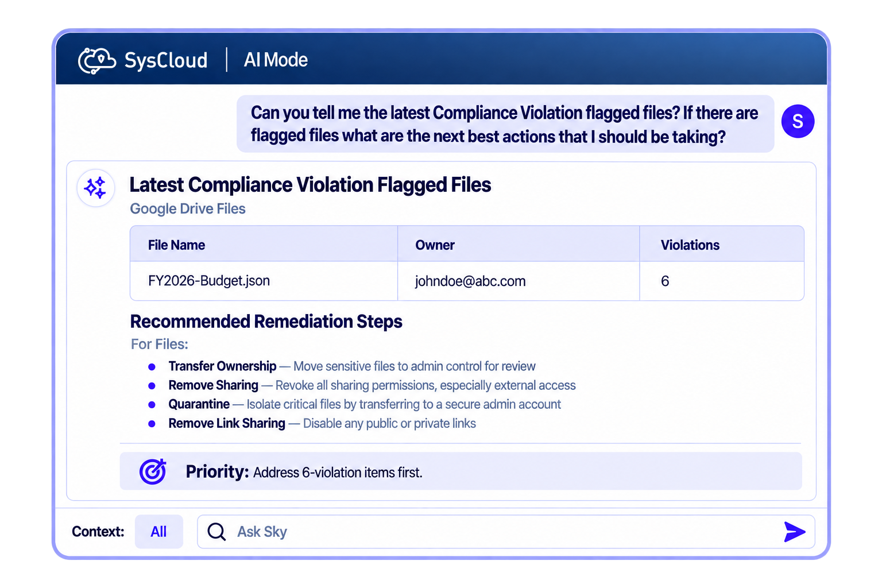The height and width of the screenshot is (588, 882).
Task: Click the user avatar S icon
Action: (798, 121)
